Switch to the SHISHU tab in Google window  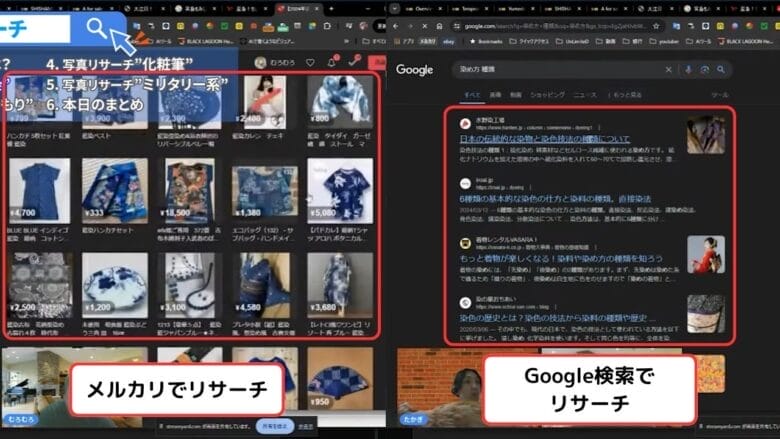[x=562, y=8]
